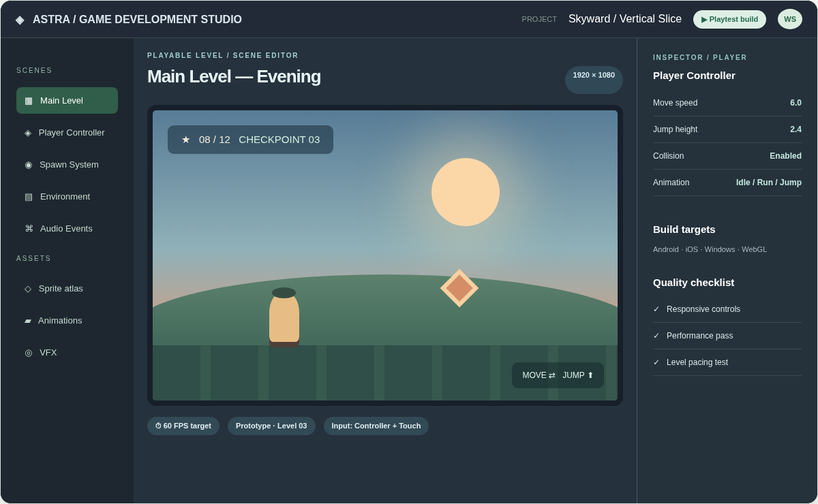The image size is (818, 504).
Task: Click the Skyward / Vertical Slice project name
Action: coord(625,19)
